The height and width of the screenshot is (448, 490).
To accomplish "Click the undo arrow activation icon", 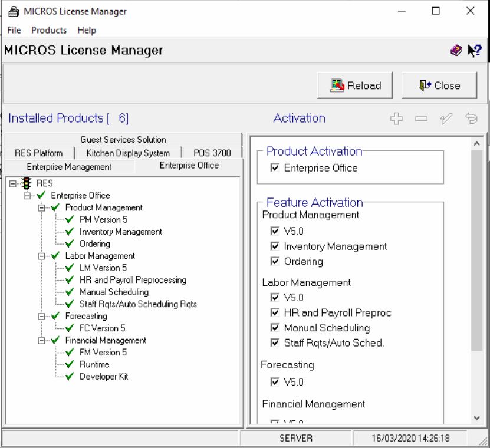I will [471, 118].
